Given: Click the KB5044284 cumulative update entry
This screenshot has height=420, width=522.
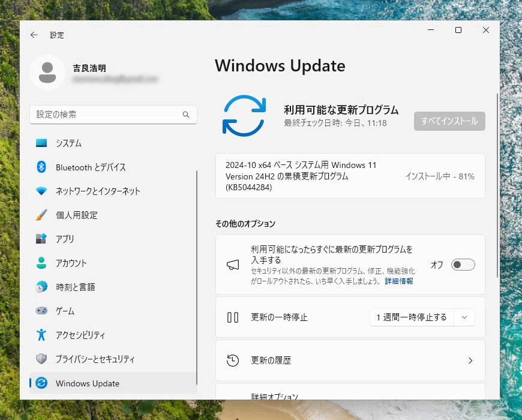Looking at the screenshot, I should [350, 176].
